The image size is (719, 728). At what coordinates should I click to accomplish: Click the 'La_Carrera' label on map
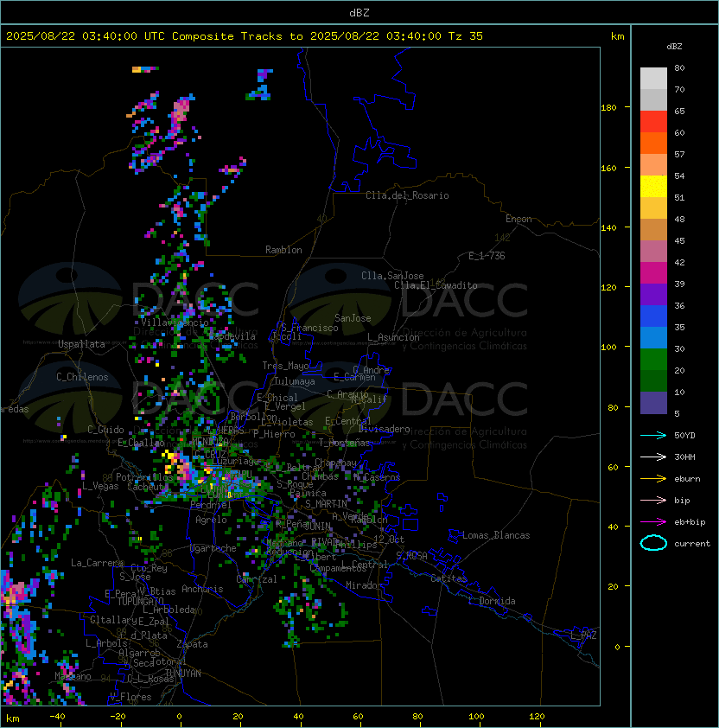97,563
